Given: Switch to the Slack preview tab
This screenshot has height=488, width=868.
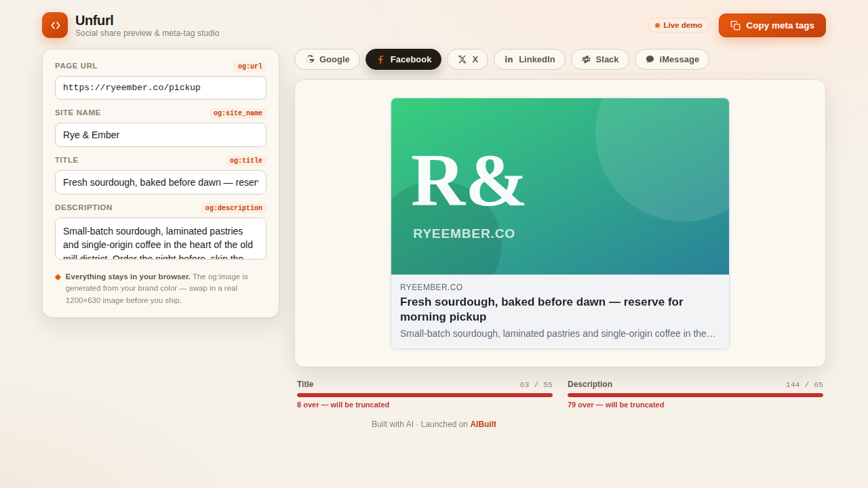Looking at the screenshot, I should [x=600, y=59].
